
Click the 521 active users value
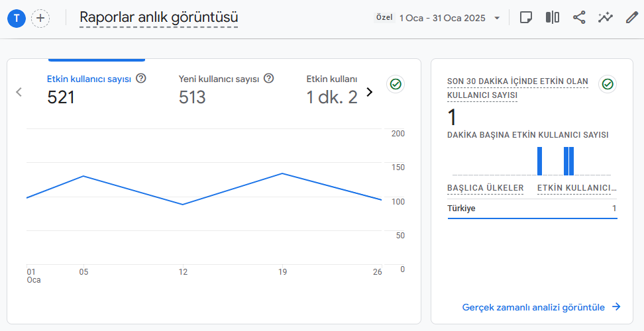(x=61, y=97)
